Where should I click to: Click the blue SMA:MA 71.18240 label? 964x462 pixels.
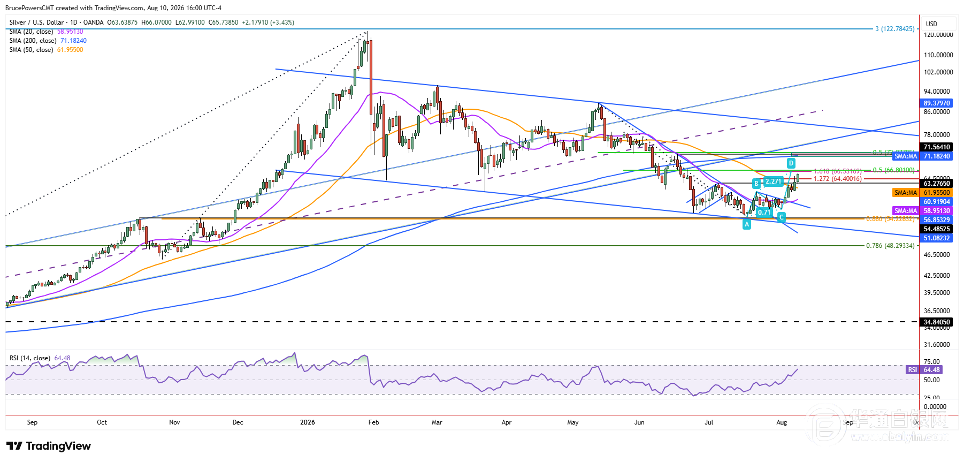pos(923,156)
